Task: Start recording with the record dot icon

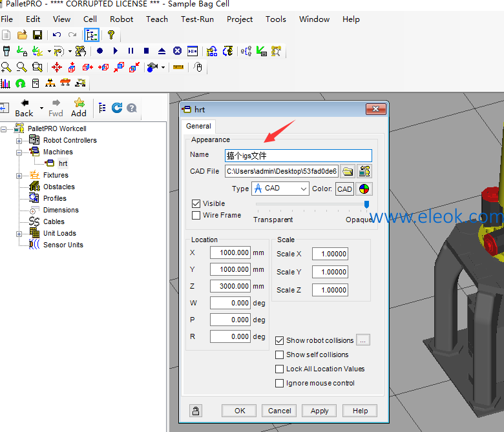Action: (x=100, y=51)
